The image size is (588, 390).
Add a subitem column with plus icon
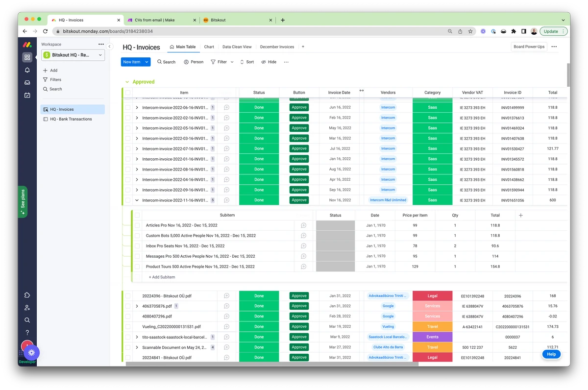[x=520, y=215]
